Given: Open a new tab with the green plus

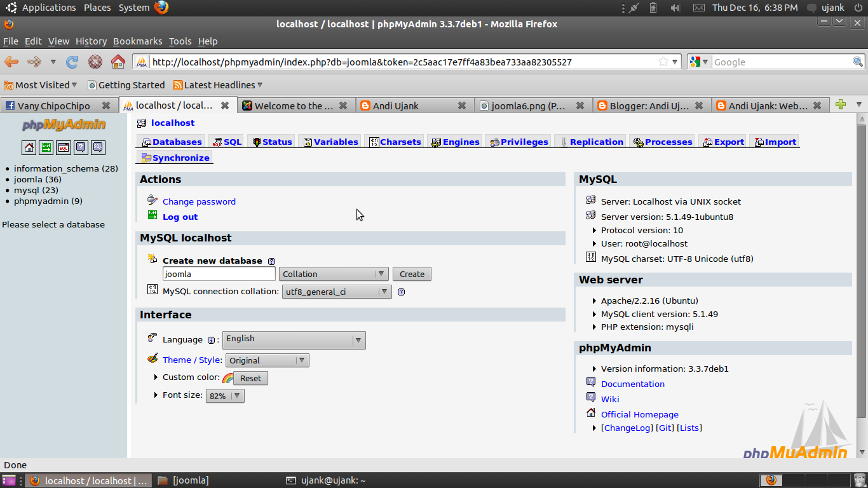Looking at the screenshot, I should click(x=841, y=105).
